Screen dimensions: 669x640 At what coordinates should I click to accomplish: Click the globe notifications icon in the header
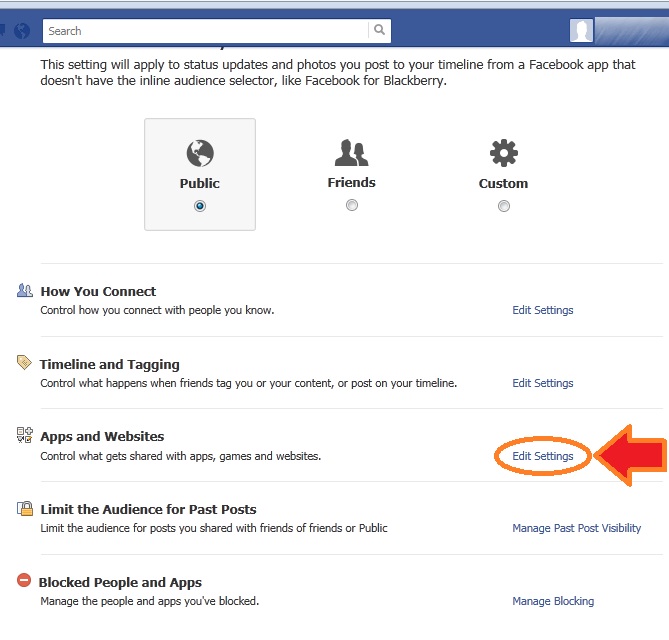point(22,31)
